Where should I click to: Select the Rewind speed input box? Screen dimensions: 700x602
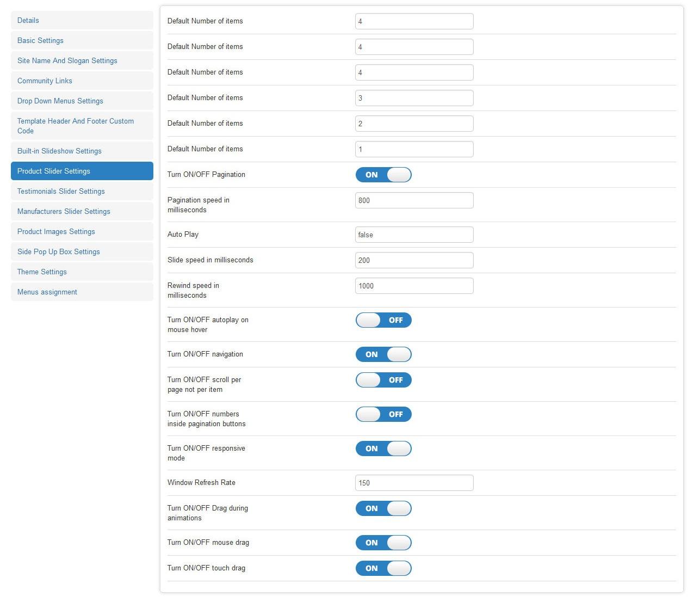click(414, 286)
